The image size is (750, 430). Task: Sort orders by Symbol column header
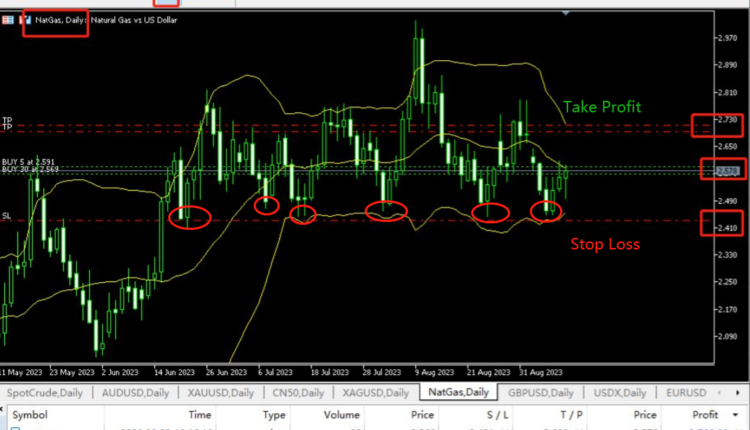click(x=30, y=413)
